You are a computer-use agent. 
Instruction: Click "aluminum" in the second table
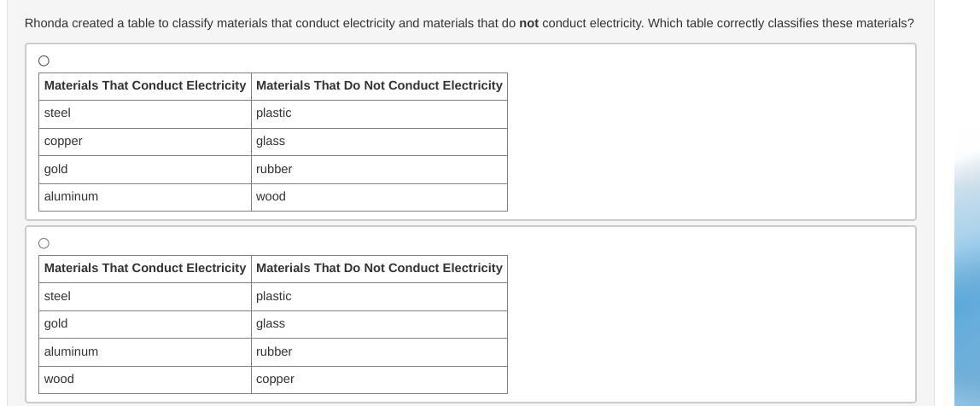(71, 351)
